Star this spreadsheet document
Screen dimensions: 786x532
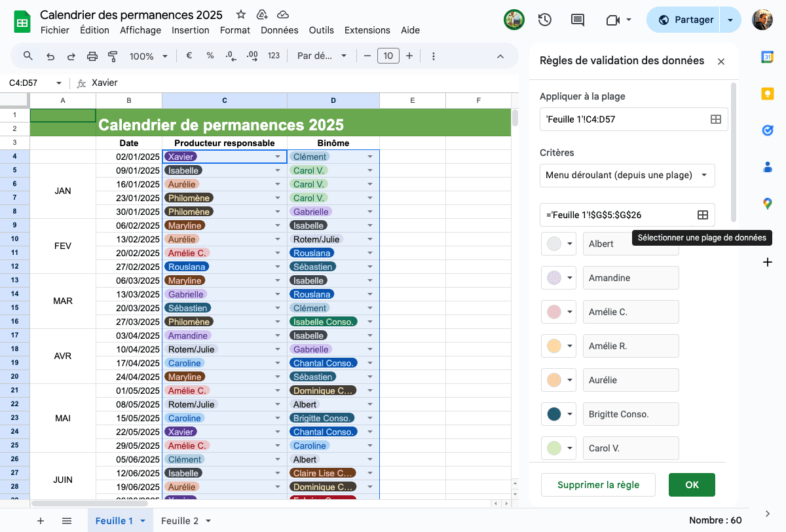coord(241,14)
